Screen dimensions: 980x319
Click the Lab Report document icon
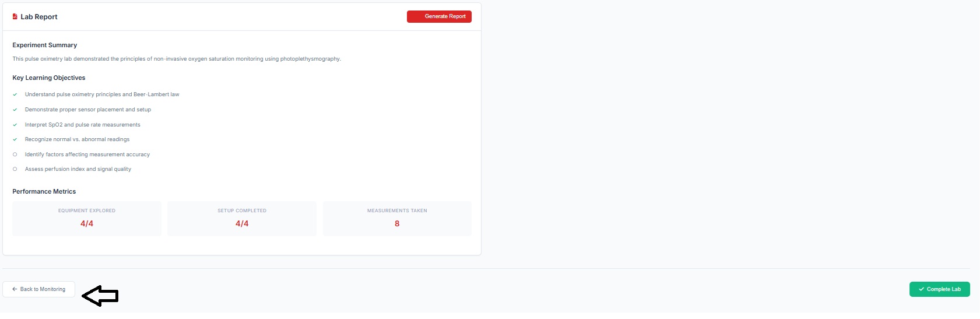pos(15,17)
